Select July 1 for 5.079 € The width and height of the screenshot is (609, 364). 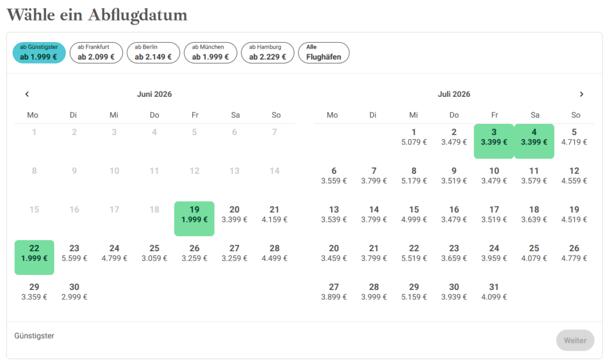[x=414, y=137]
